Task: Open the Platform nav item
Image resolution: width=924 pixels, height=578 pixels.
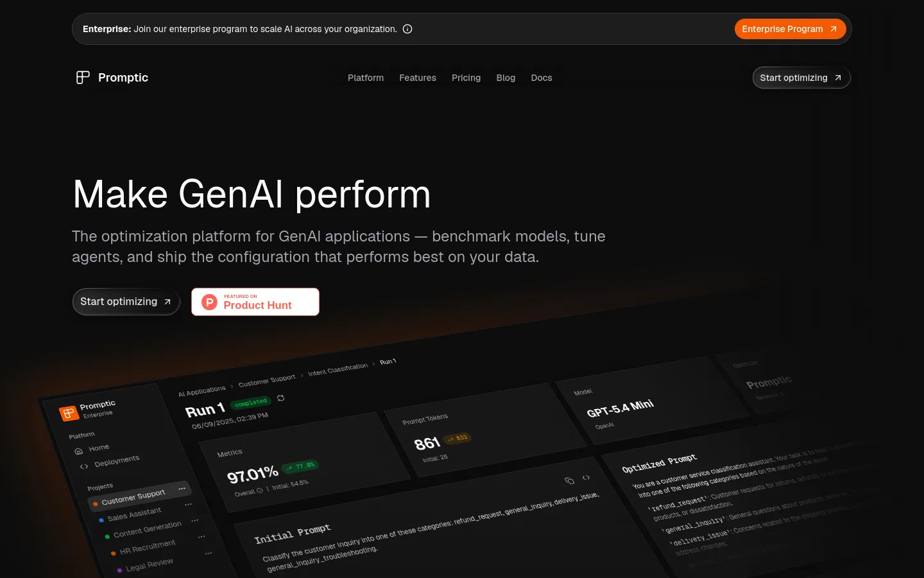Action: coord(366,78)
